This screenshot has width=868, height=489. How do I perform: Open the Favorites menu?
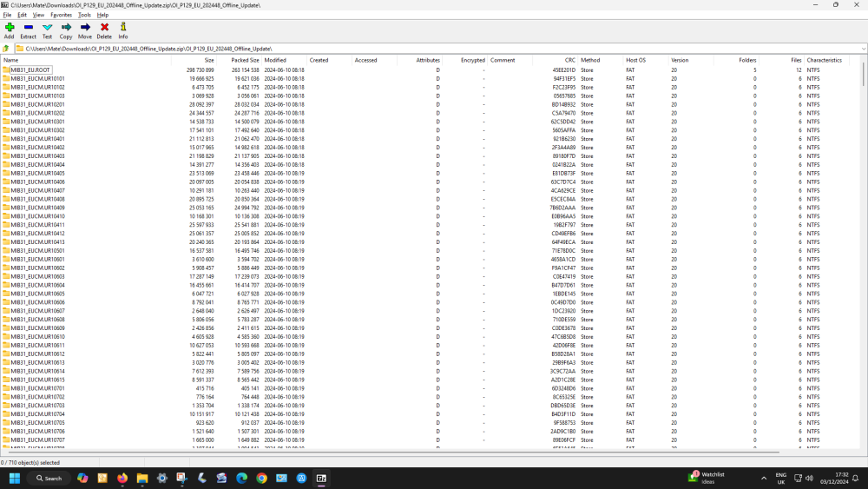point(61,15)
